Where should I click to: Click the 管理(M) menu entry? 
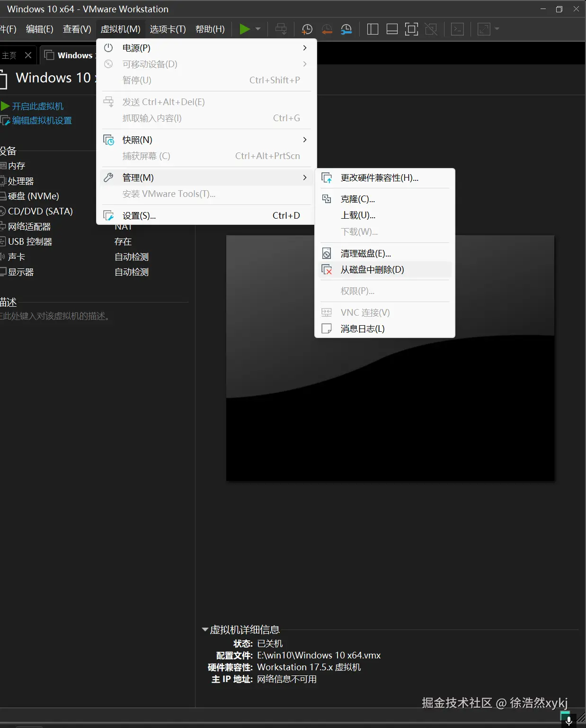(206, 178)
